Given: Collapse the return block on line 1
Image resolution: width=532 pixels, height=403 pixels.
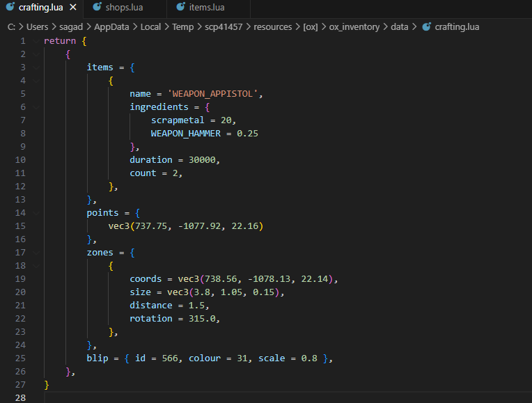Looking at the screenshot, I should pyautogui.click(x=36, y=41).
